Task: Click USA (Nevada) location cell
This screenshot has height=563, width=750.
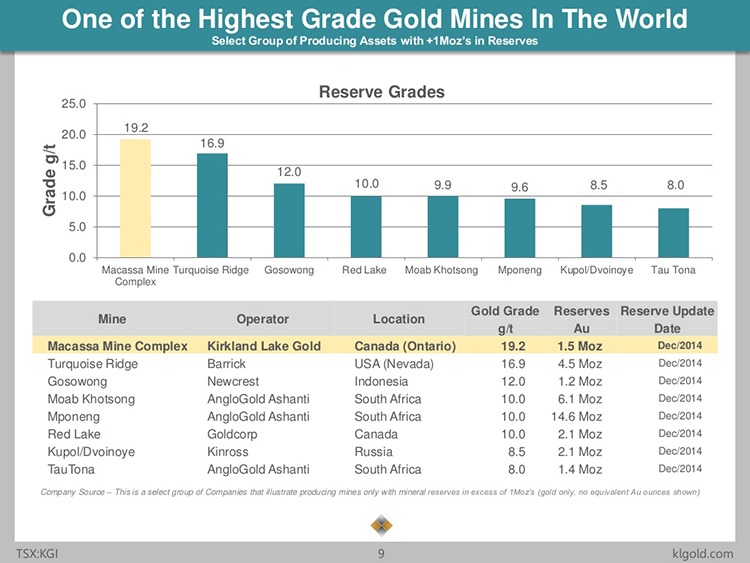Action: pyautogui.click(x=394, y=364)
